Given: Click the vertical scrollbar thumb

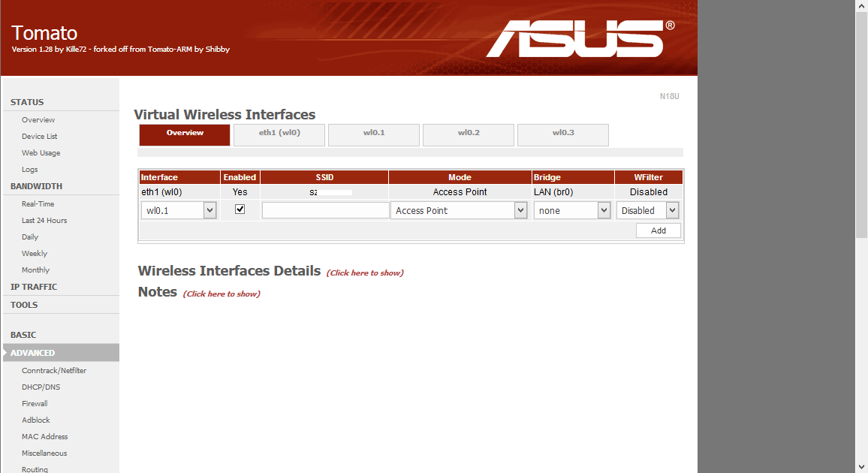Looking at the screenshot, I should 861,125.
